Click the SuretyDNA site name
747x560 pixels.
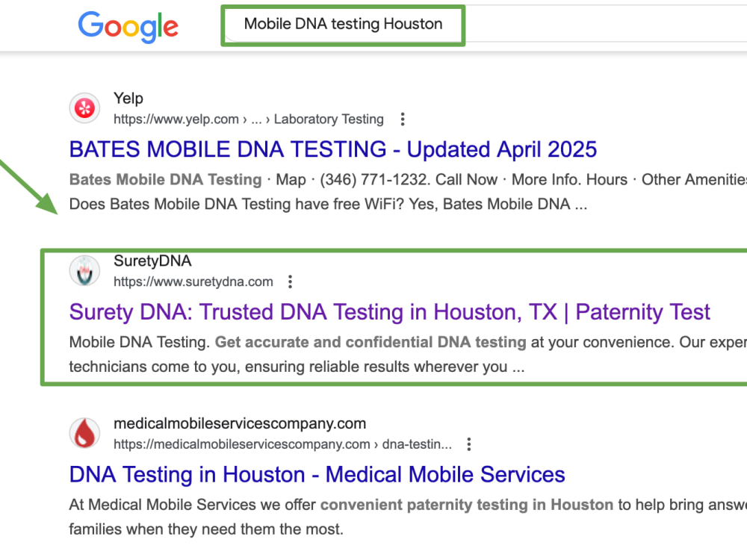pyautogui.click(x=152, y=261)
